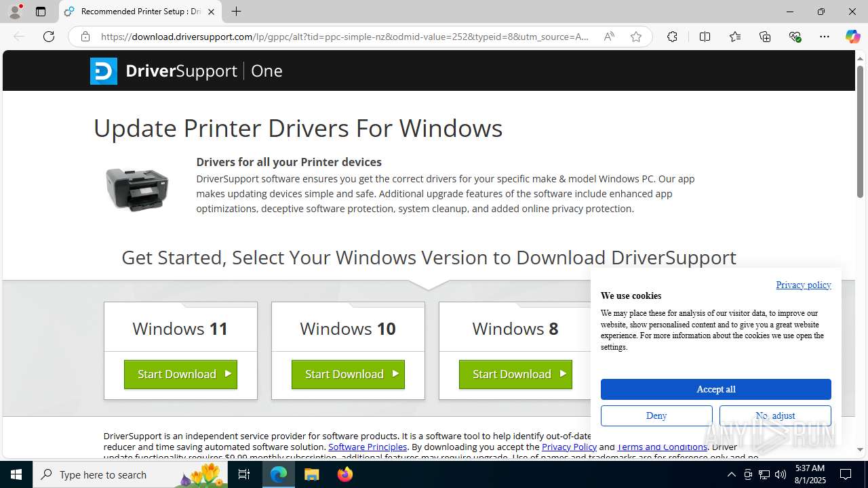Screen dimensions: 868x488
Task: Start Download for Windows 10
Action: click(x=348, y=374)
